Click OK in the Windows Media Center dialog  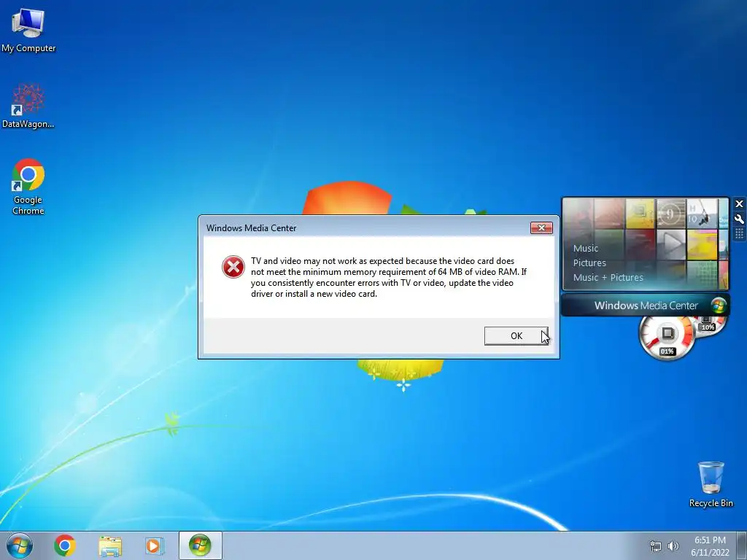tap(516, 335)
